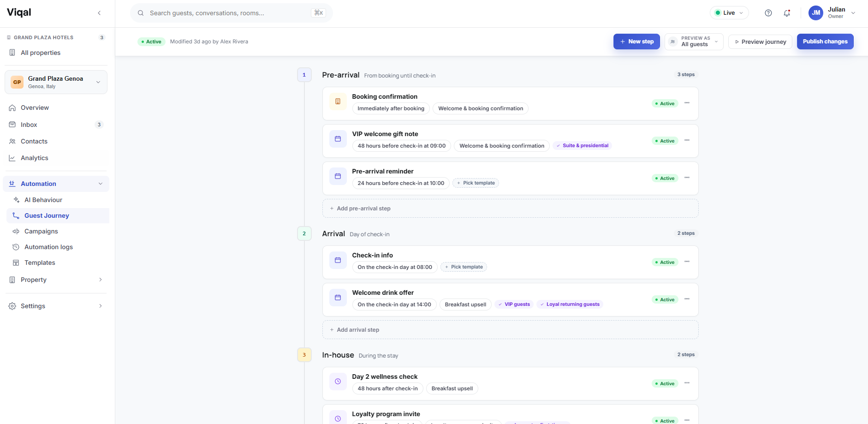Image resolution: width=868 pixels, height=424 pixels.
Task: Toggle Active status on Day 2 wellness check
Action: click(665, 384)
